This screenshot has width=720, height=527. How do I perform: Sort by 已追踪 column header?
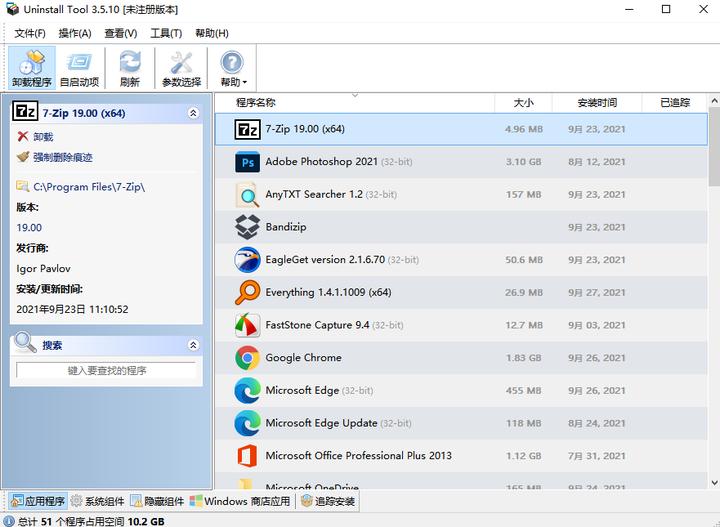coord(675,102)
